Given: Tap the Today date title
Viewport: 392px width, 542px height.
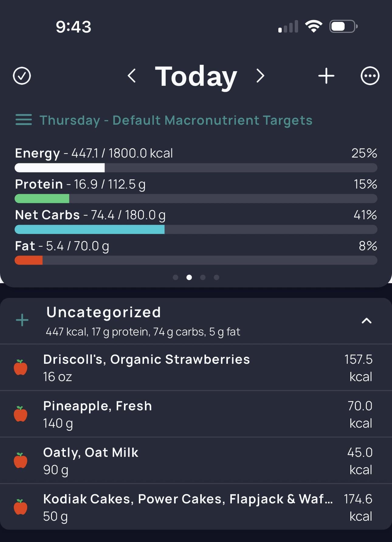Looking at the screenshot, I should 196,76.
